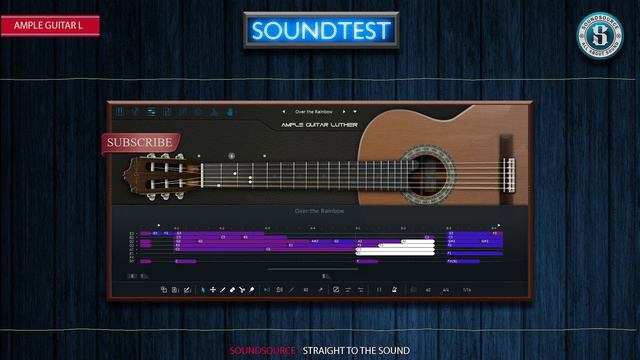Click the Over the Rainbow preset name
This screenshot has height=360, width=640.
coord(313,111)
